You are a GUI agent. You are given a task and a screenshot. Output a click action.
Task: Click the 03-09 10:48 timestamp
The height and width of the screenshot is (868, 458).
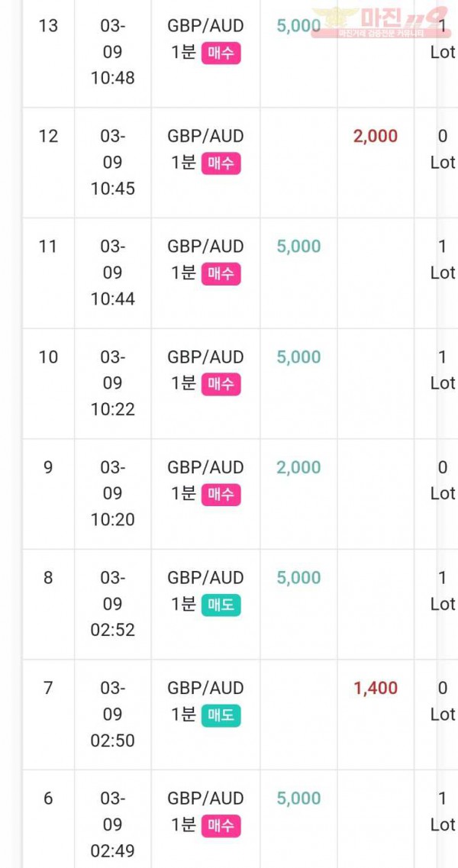(113, 52)
